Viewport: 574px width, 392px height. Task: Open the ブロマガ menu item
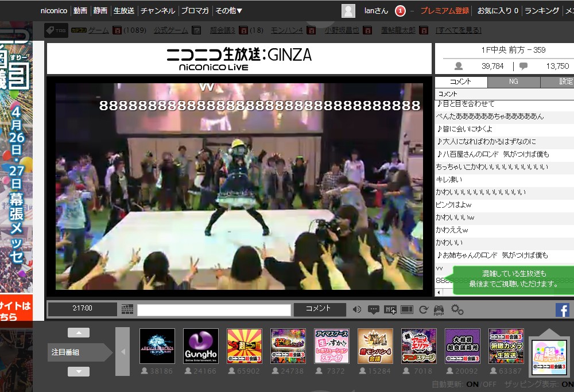tap(195, 10)
